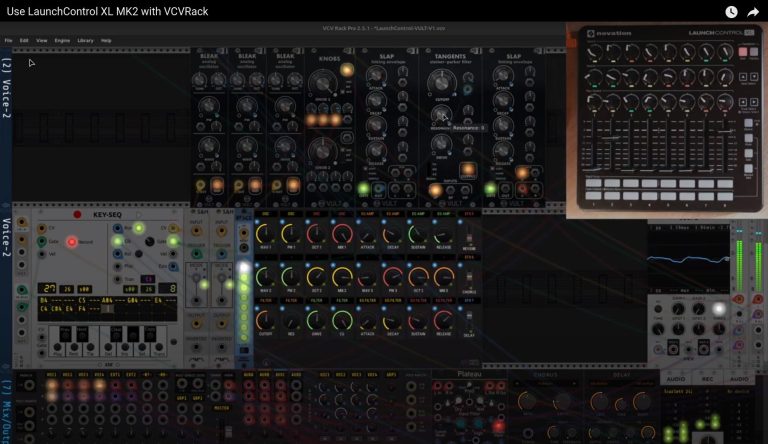Click the large Cutoff knob on Tangents

pyautogui.click(x=442, y=82)
